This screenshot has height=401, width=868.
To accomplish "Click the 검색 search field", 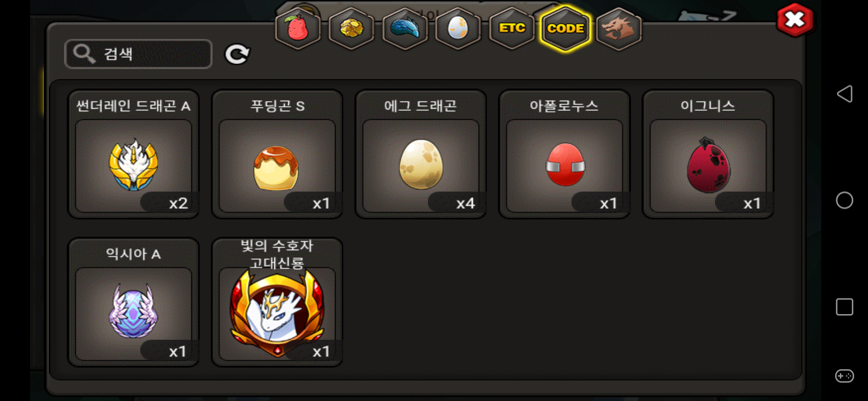I will [x=138, y=54].
